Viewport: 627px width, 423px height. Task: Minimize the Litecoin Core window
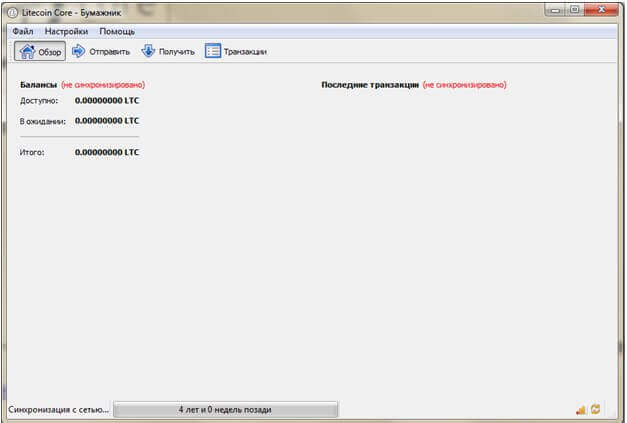(x=555, y=10)
